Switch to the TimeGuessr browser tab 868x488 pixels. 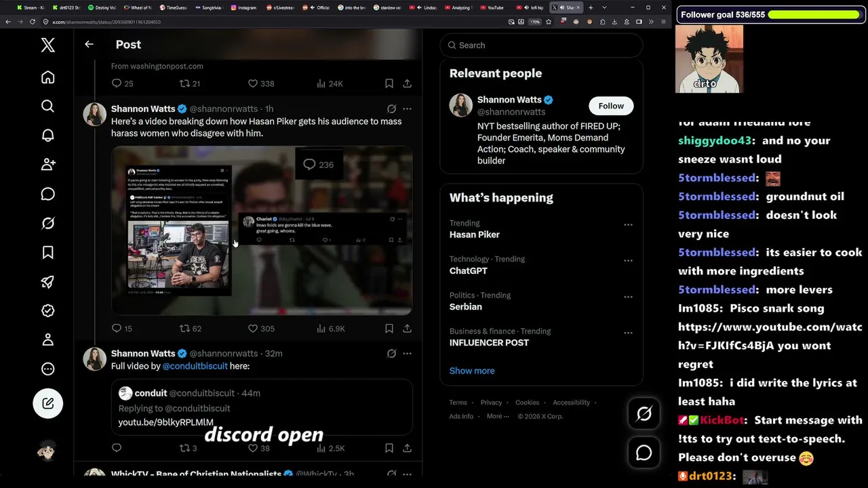coord(174,7)
